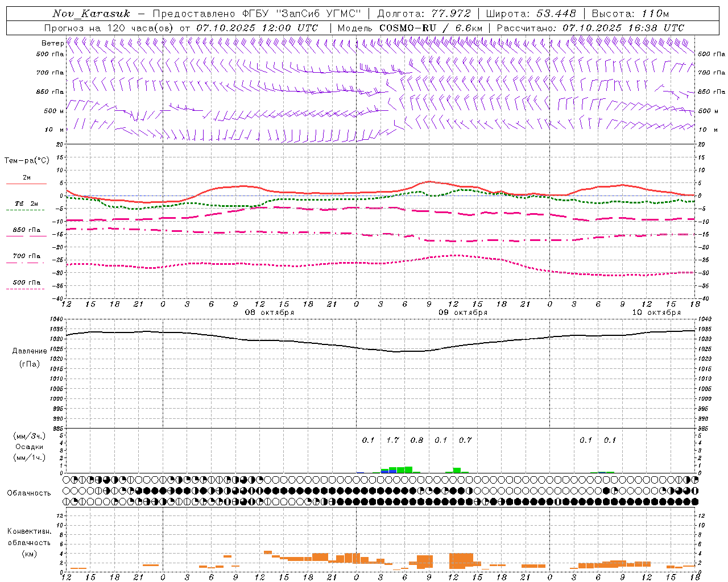Click 'Прогноз на 120 часа(ов)' forecast text

click(x=109, y=28)
